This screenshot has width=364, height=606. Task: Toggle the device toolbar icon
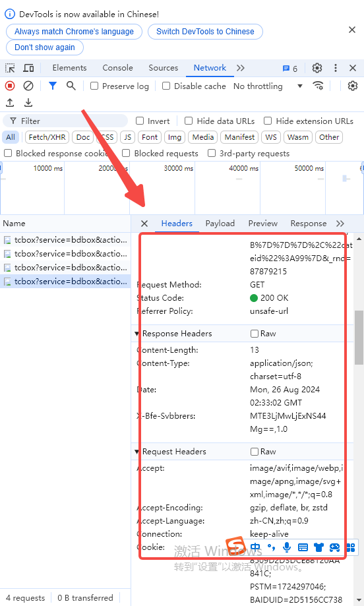click(28, 68)
